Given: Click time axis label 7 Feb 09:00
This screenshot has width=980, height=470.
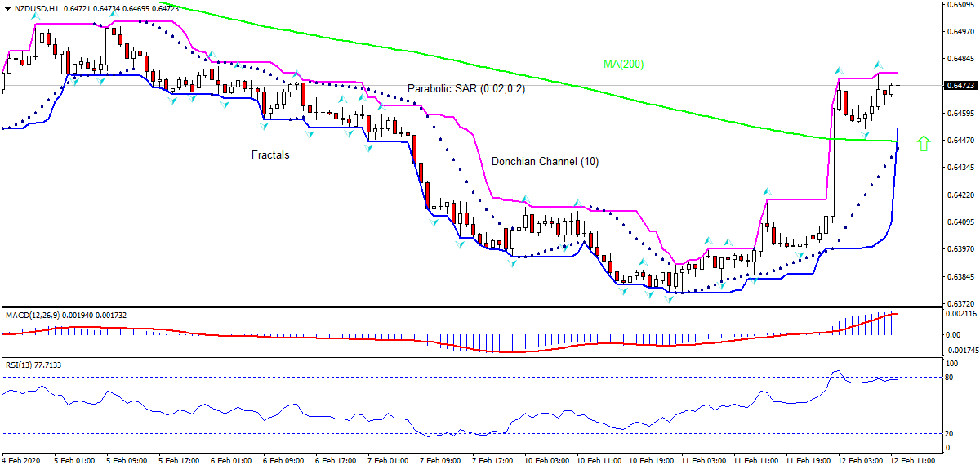Looking at the screenshot, I should tap(439, 461).
